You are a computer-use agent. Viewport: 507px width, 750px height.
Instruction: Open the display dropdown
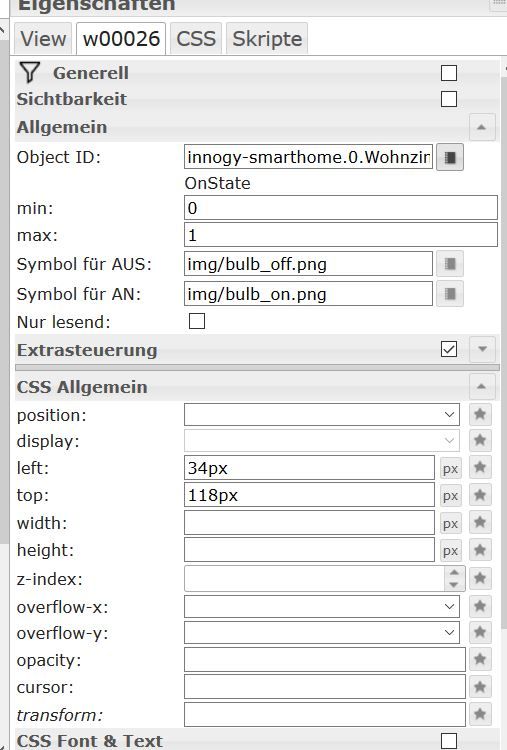[322, 441]
